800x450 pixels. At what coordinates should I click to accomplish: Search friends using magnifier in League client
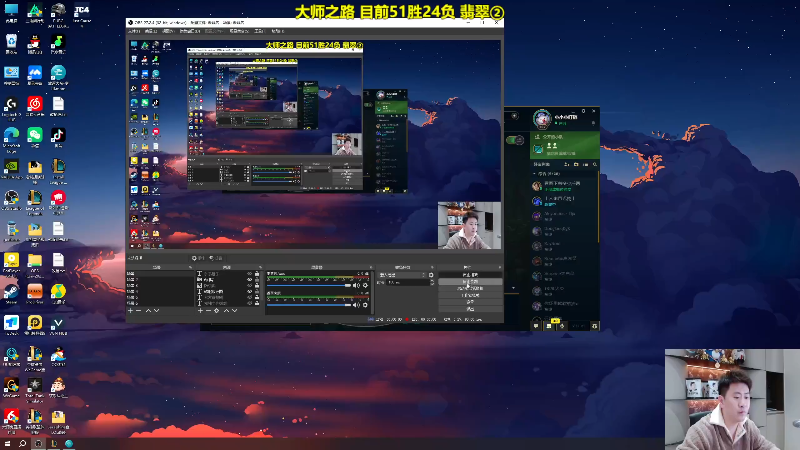pos(595,164)
